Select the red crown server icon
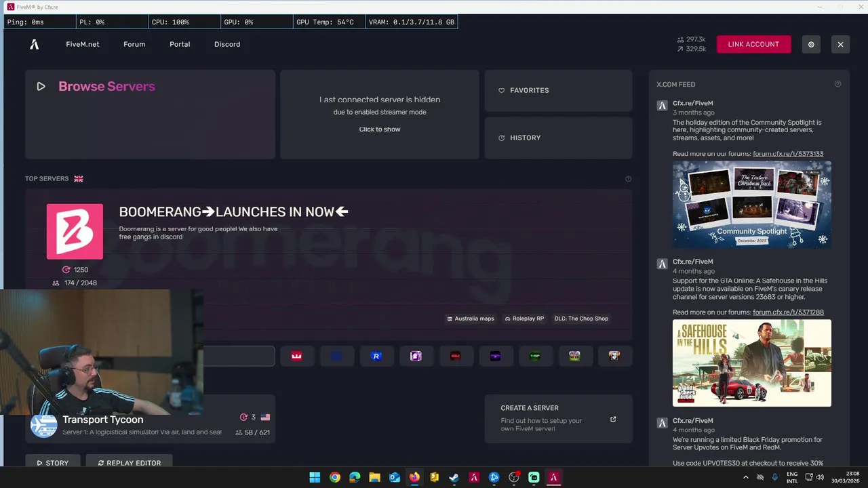 tap(296, 356)
